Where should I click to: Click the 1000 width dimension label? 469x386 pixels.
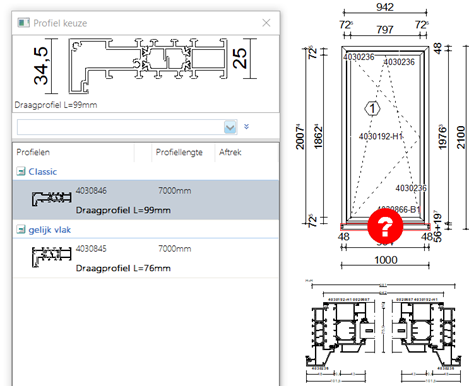(386, 260)
